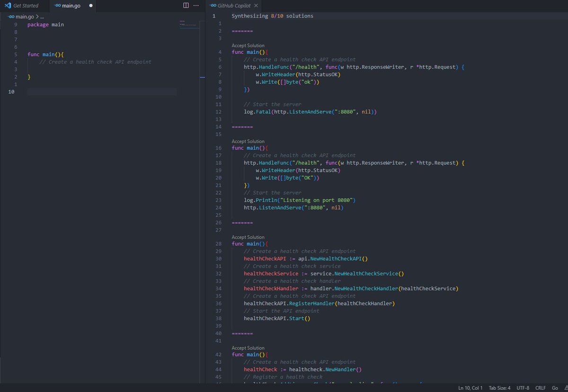Viewport: 568px width, 392px height.
Task: Click the Go icon on GitHub Copilot tab
Action: [x=213, y=6]
